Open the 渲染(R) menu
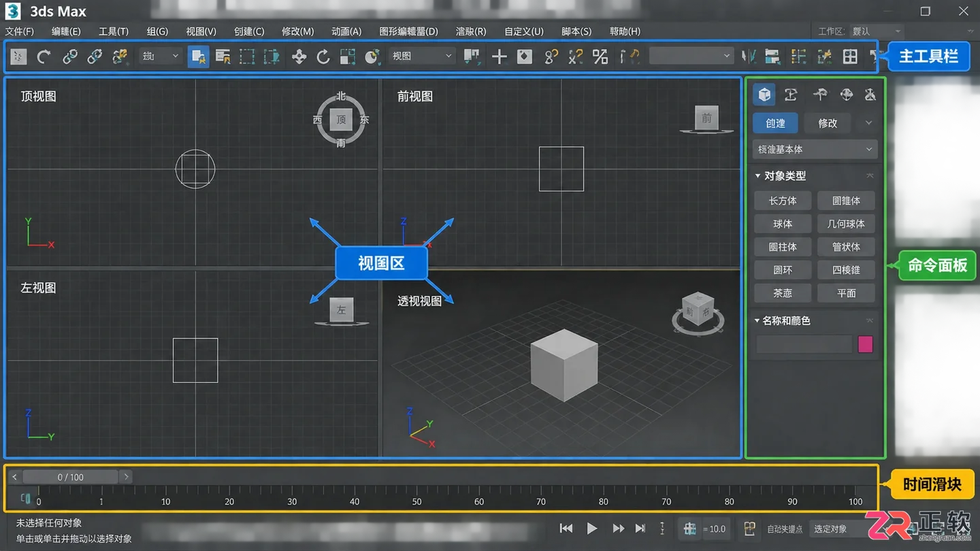The image size is (980, 551). pos(471,31)
